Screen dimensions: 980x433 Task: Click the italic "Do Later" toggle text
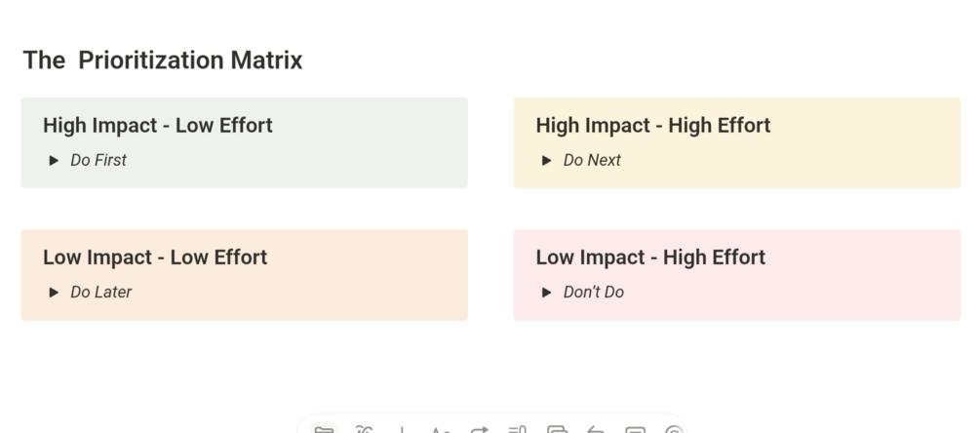100,292
